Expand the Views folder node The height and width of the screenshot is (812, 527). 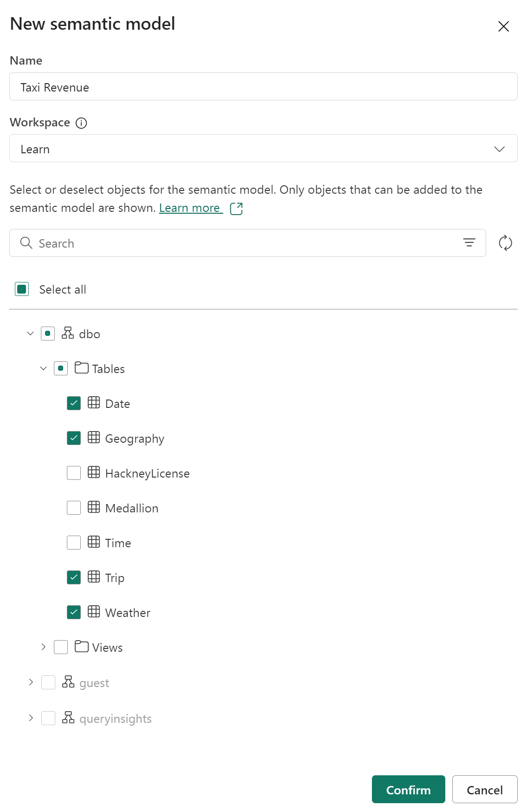click(43, 647)
